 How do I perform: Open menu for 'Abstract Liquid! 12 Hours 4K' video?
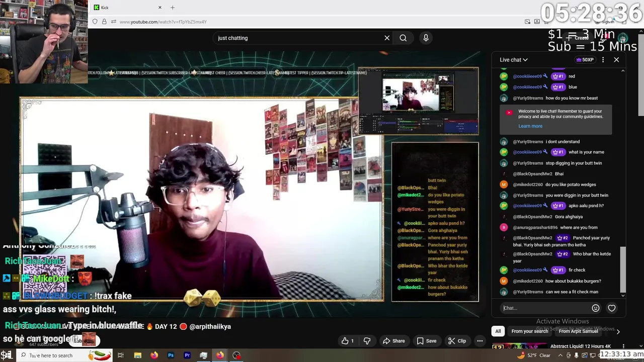pos(623,346)
